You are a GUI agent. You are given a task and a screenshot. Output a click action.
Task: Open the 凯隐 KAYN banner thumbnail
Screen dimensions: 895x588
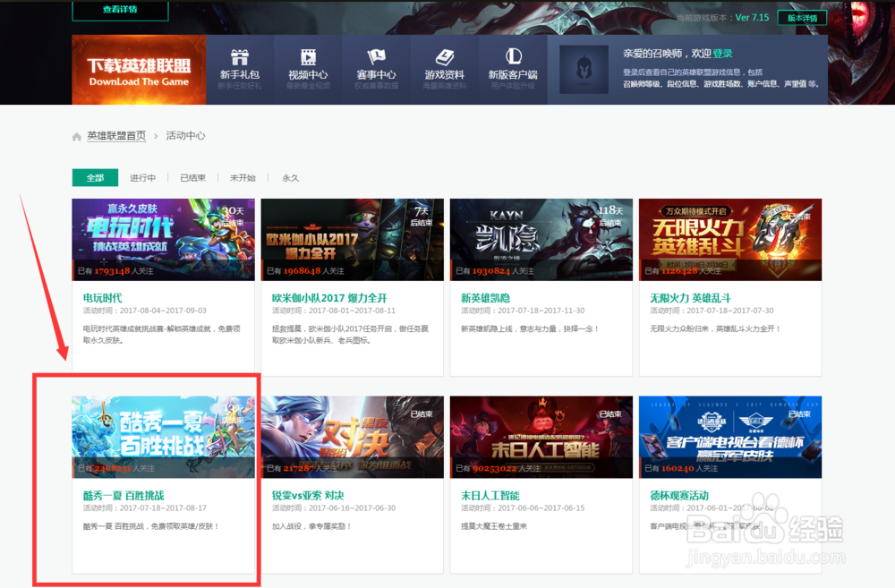pos(541,239)
